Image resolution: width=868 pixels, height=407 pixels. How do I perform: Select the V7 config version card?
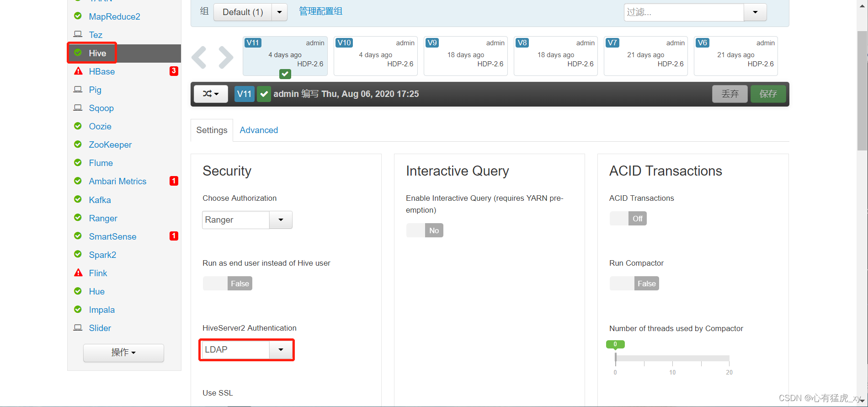click(646, 56)
